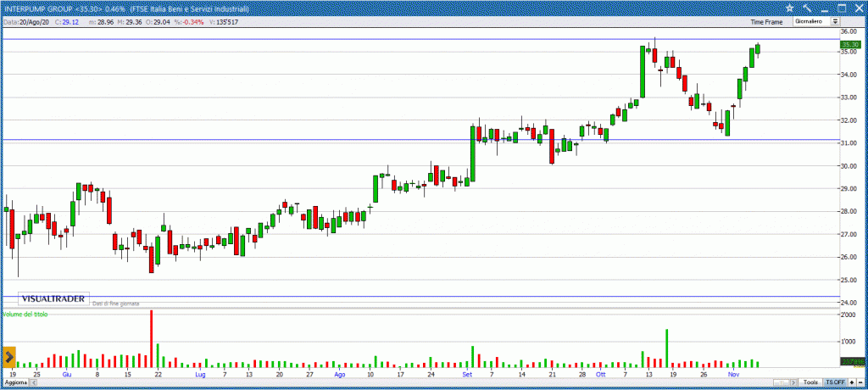The height and width of the screenshot is (390, 868).
Task: Open the Time Frame Giornaliero dropdown
Action: pos(816,21)
